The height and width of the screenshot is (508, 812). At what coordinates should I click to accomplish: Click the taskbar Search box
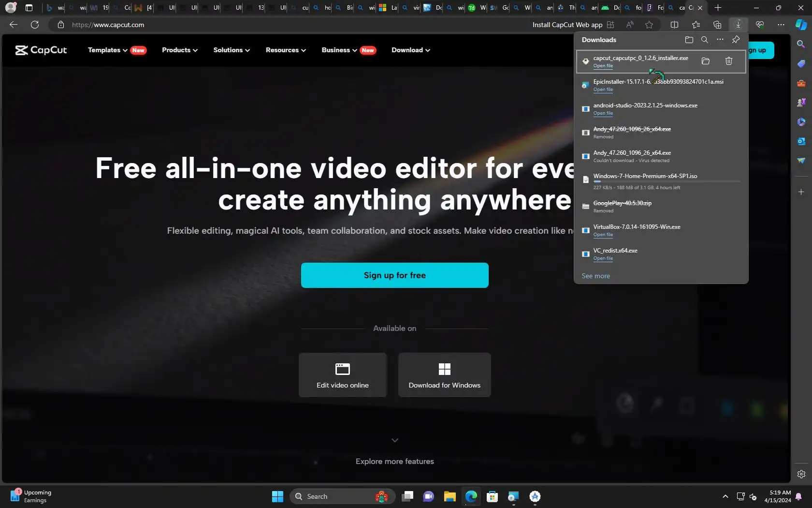coord(342,496)
